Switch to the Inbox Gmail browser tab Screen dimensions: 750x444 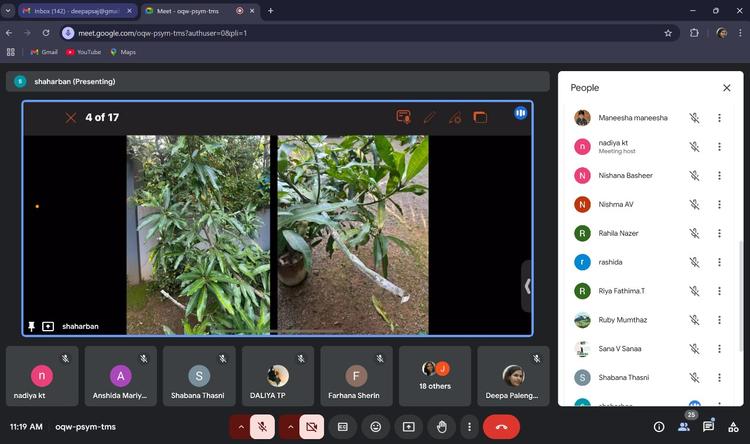click(x=75, y=10)
